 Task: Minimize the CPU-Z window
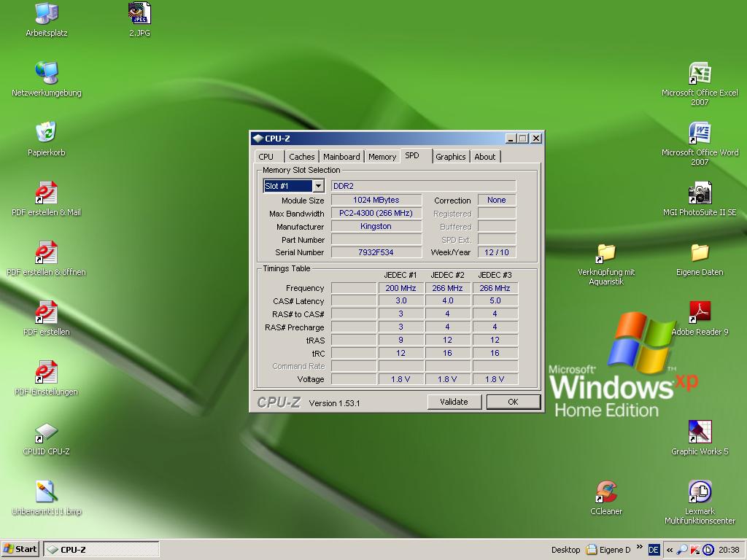click(511, 139)
